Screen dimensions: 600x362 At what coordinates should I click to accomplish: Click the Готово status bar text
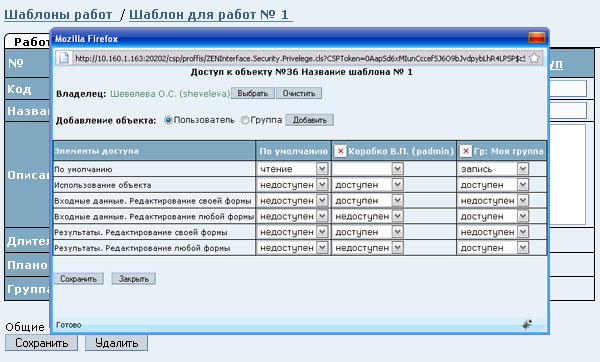pyautogui.click(x=68, y=325)
